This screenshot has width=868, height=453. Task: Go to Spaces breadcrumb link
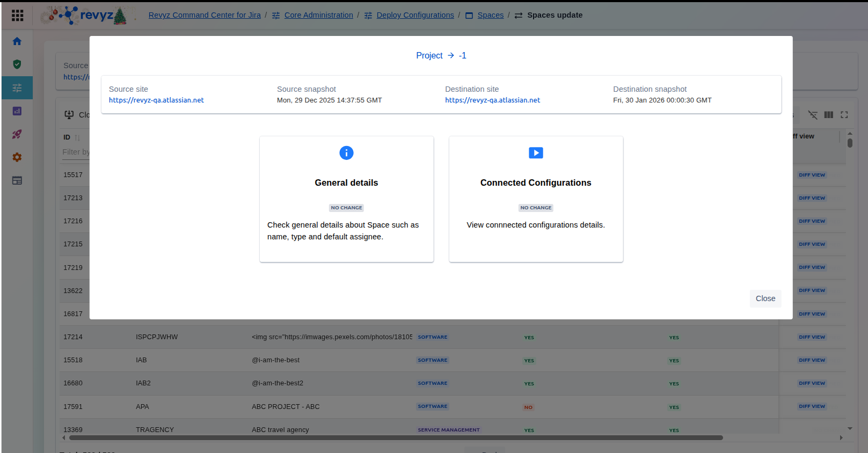[x=490, y=15]
